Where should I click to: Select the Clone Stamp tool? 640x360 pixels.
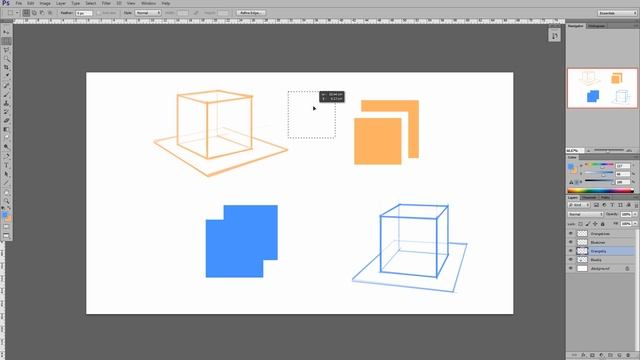pos(6,103)
